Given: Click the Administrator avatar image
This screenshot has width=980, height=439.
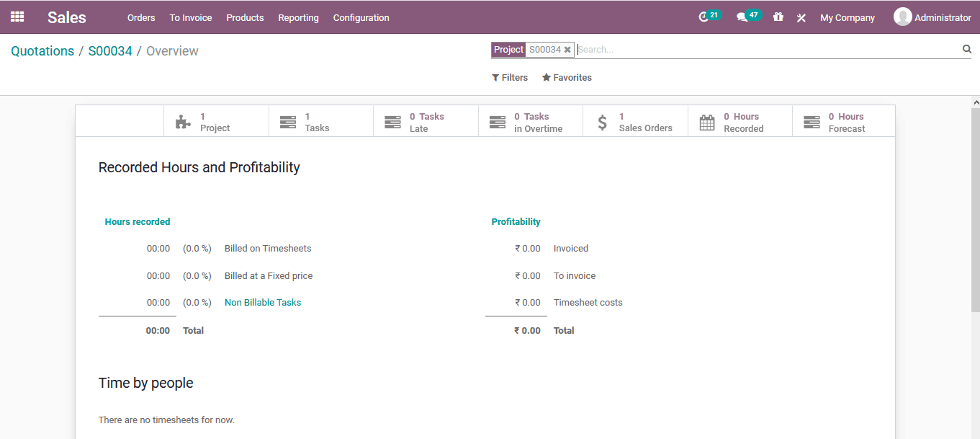Looking at the screenshot, I should [902, 17].
